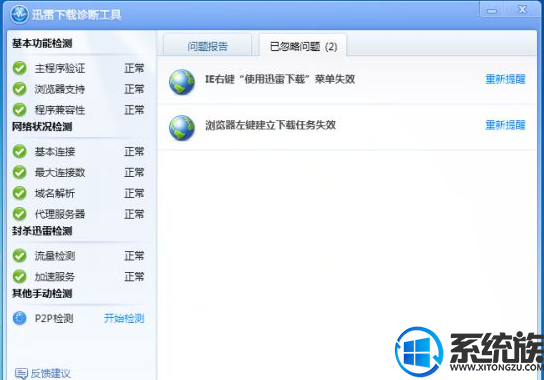This screenshot has width=544, height=380.
Task: Click the 迅雷下载诊断工具 window title
Action: tap(76, 15)
